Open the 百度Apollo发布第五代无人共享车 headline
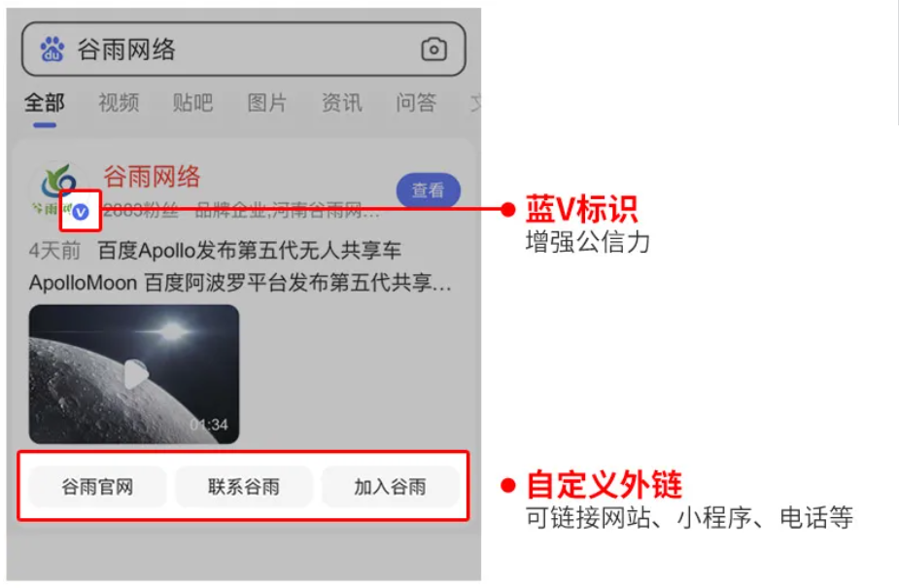Viewport: 899px width, 588px height. pyautogui.click(x=250, y=251)
